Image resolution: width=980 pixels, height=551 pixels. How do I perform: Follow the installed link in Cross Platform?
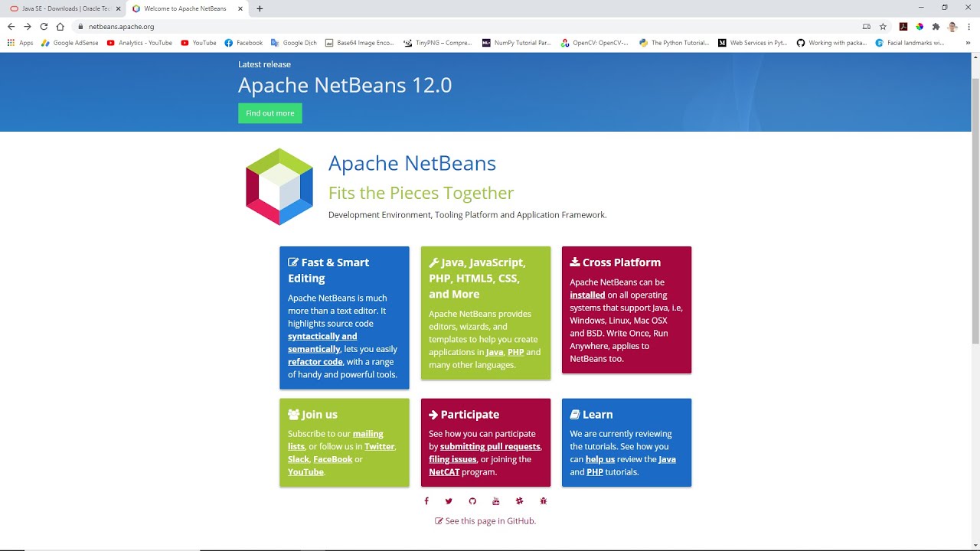tap(587, 295)
